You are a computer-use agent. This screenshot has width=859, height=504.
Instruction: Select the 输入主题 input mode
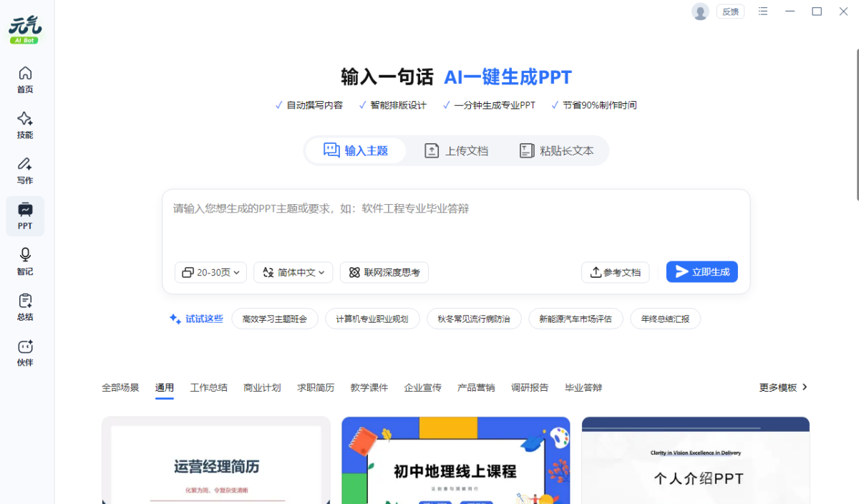(356, 151)
